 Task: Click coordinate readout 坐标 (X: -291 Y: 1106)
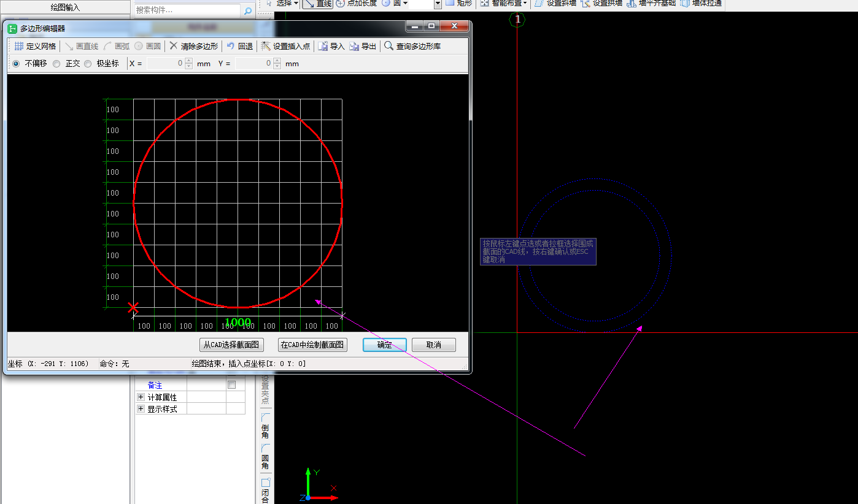tap(48, 364)
